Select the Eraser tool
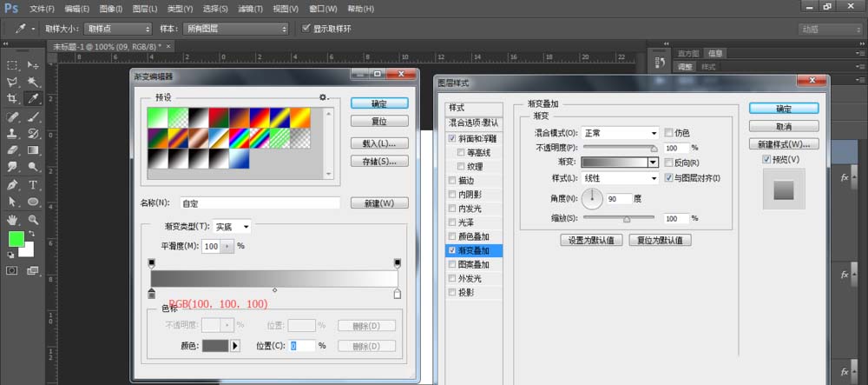Screen dimensions: 868x385 [x=13, y=150]
